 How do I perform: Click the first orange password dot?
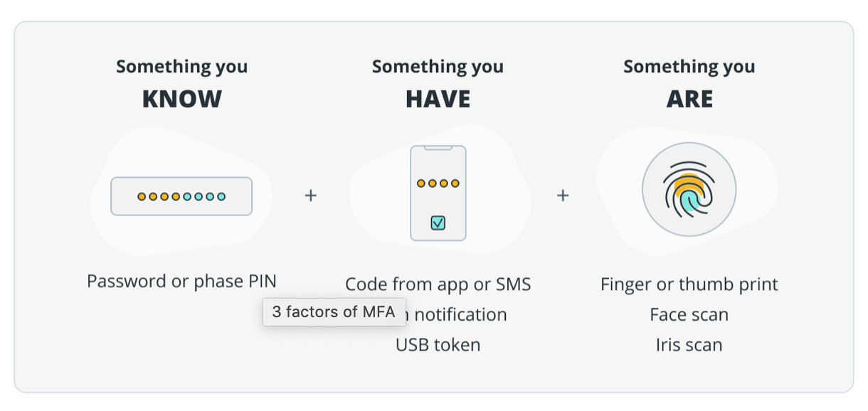(142, 196)
